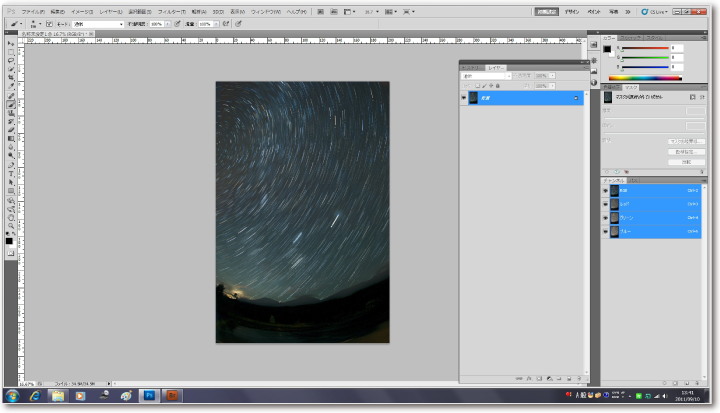The width and height of the screenshot is (720, 413).
Task: Click the Photoshop icon in the taskbar
Action: pyautogui.click(x=148, y=395)
